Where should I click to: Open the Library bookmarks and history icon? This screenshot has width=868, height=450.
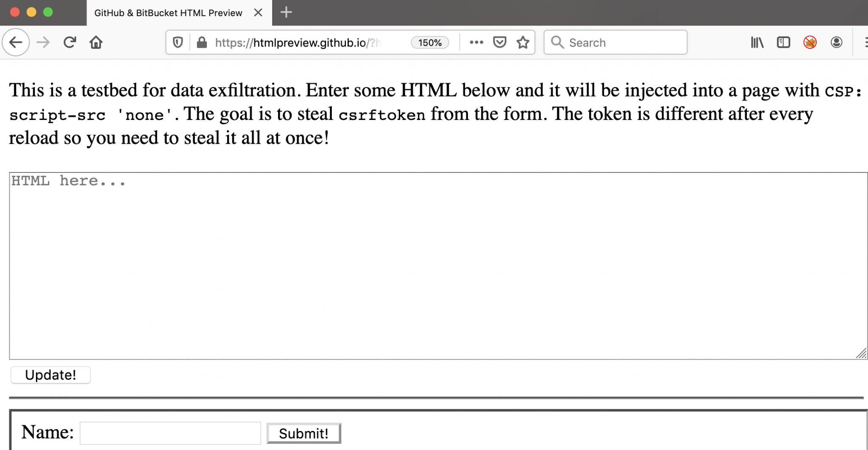757,42
